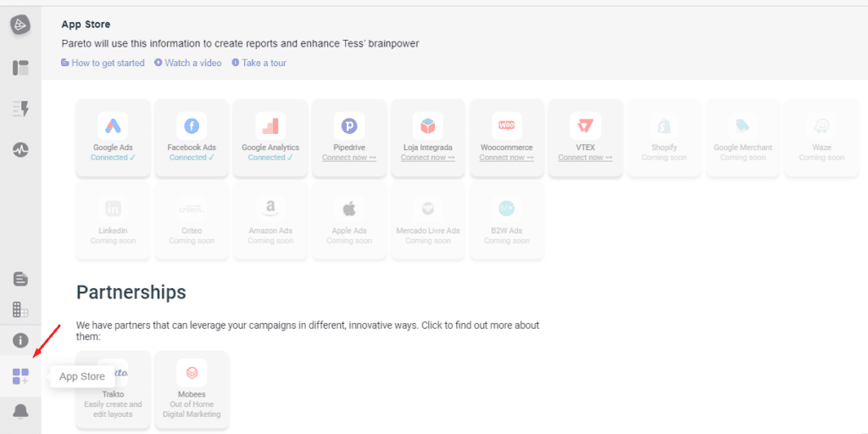This screenshot has height=434, width=868.
Task: Connect VTEX via Connect now link
Action: click(585, 158)
